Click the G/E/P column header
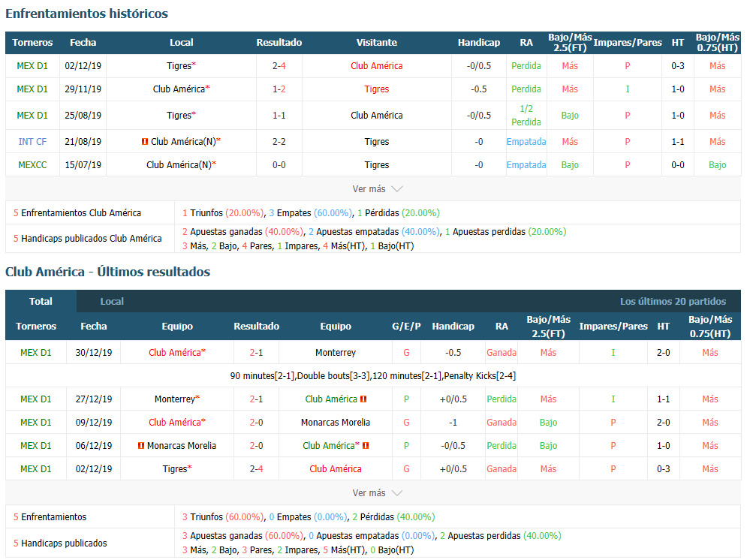 (x=406, y=326)
